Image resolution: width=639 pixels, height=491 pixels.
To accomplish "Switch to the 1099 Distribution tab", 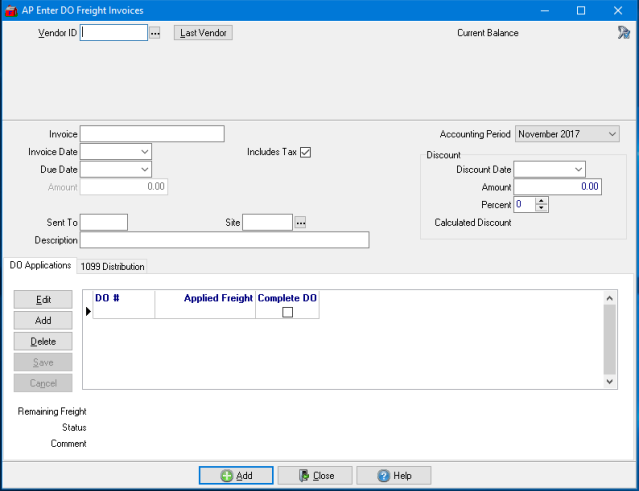I will click(112, 266).
